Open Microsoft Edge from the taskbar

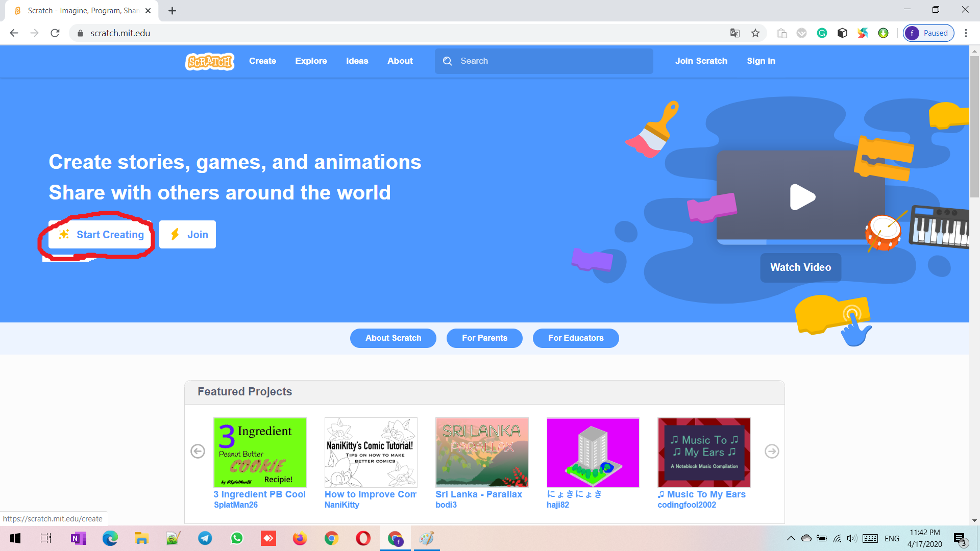click(x=110, y=538)
